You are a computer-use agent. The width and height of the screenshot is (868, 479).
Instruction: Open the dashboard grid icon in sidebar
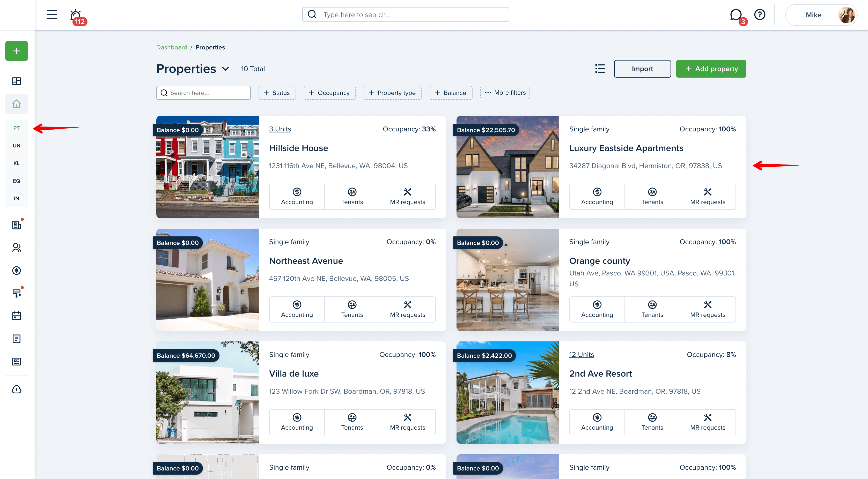(x=17, y=81)
